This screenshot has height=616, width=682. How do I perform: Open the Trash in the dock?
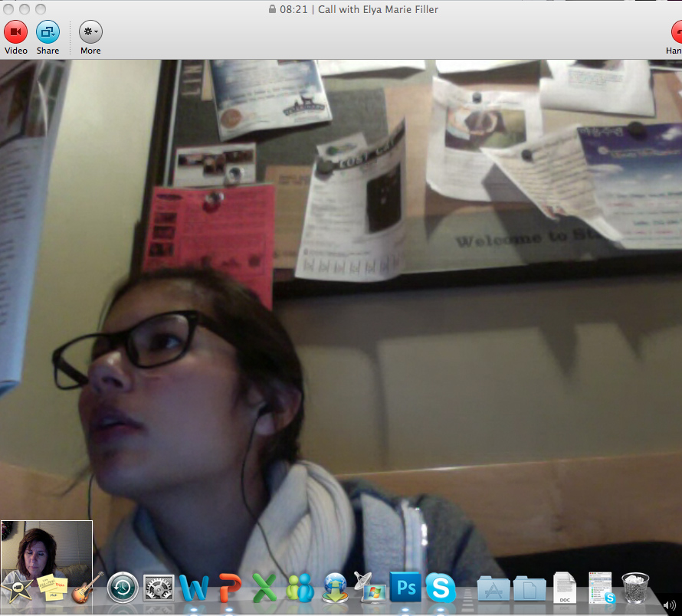635,588
